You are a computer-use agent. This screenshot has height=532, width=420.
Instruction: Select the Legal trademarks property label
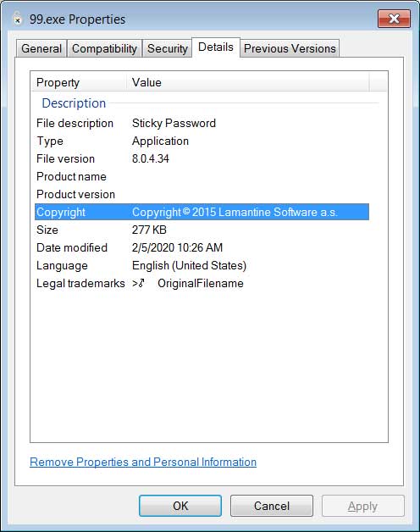[80, 283]
